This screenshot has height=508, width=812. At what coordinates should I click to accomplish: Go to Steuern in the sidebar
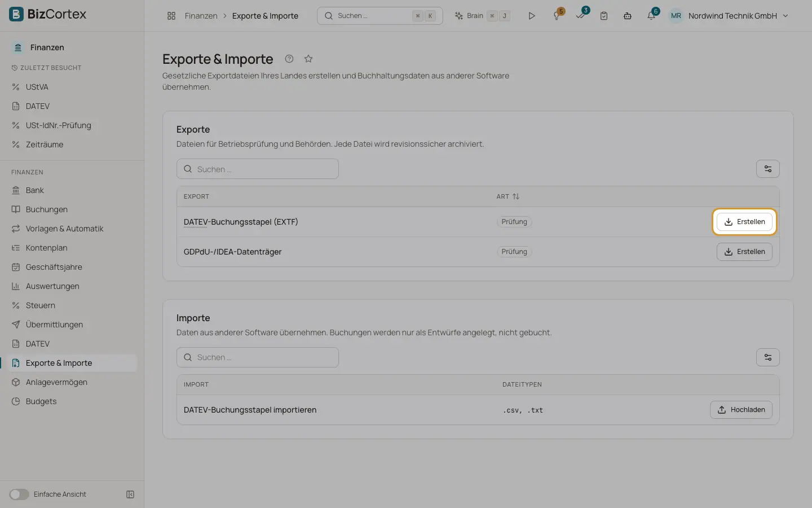(72, 305)
